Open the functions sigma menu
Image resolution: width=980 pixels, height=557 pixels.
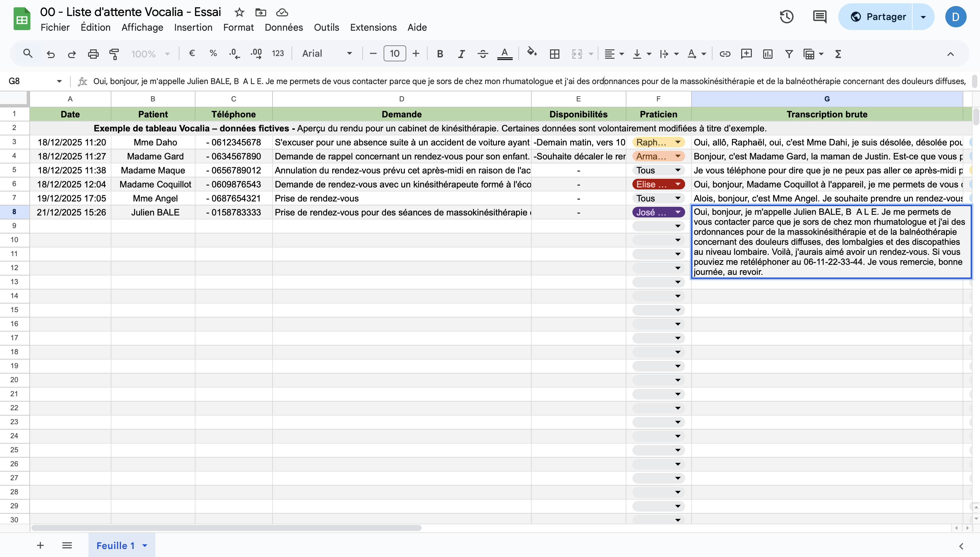tap(838, 54)
